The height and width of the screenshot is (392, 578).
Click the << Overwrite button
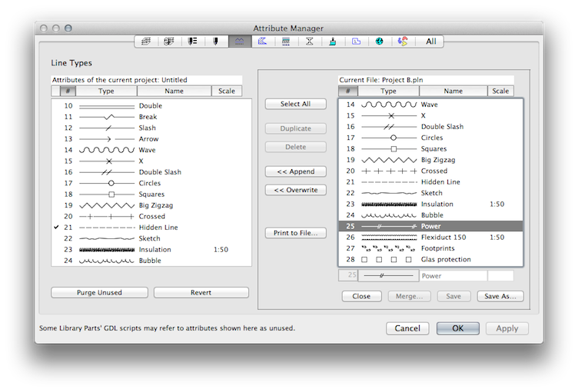(296, 190)
